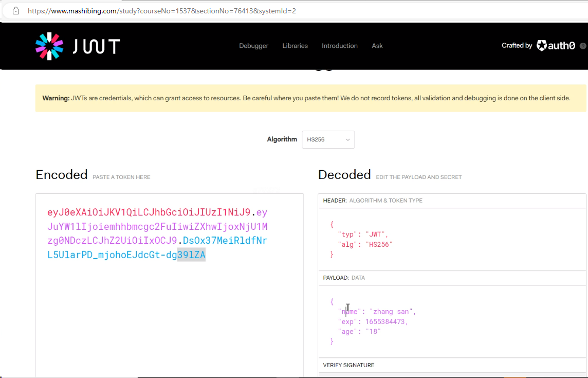Click the browser URL address field
This screenshot has height=378, width=588.
[206, 11]
